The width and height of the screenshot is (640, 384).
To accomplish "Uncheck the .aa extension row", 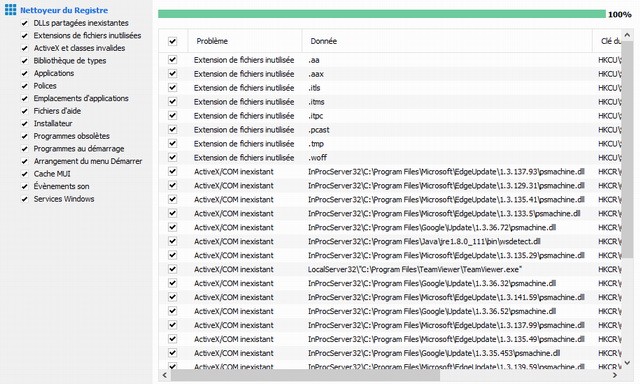I will pos(173,60).
